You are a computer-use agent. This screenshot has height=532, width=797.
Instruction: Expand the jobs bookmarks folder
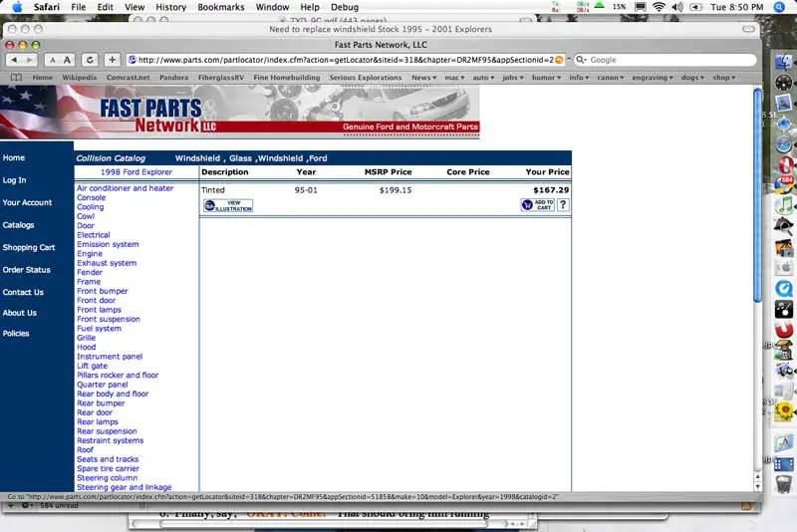pos(513,78)
